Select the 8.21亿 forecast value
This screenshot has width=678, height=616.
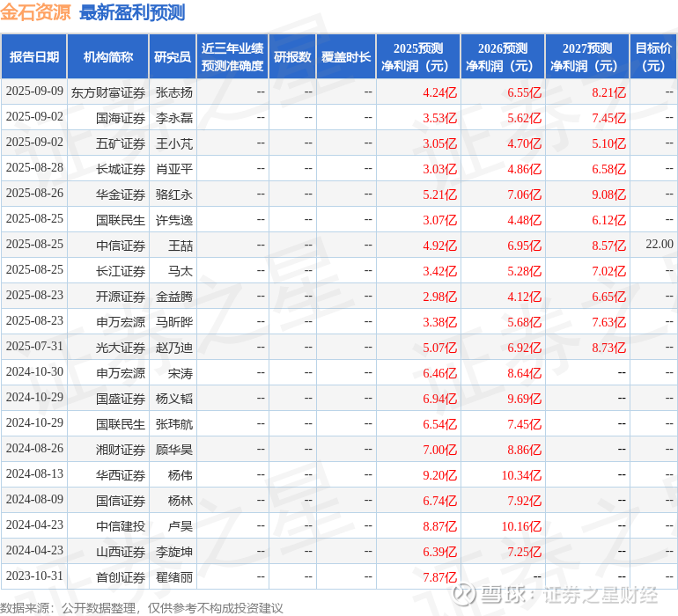click(x=608, y=93)
